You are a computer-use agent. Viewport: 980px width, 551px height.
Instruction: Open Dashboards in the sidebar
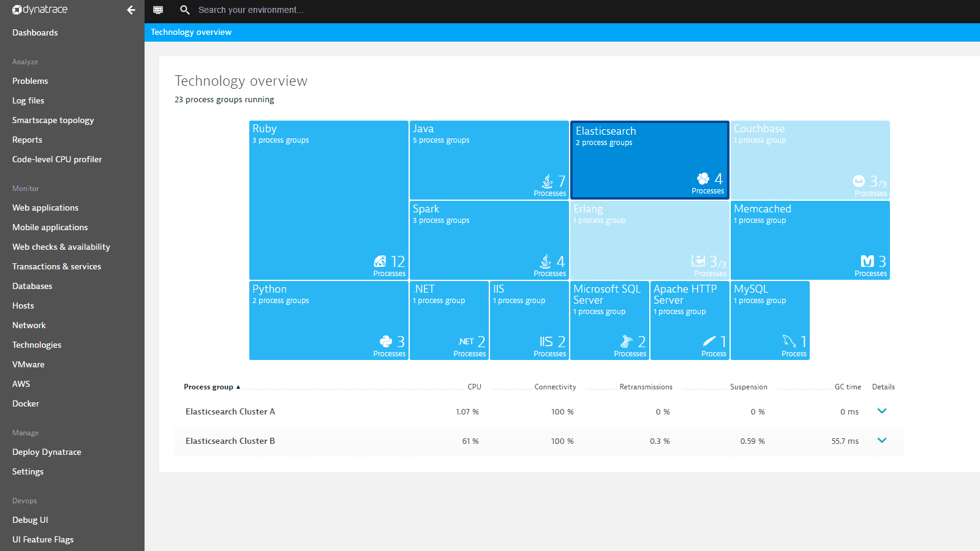click(x=35, y=32)
